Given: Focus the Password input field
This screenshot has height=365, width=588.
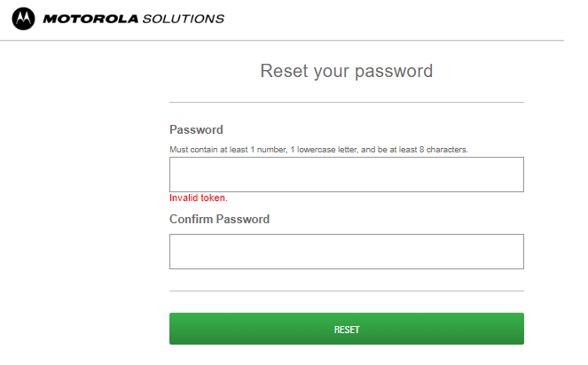Looking at the screenshot, I should click(347, 175).
